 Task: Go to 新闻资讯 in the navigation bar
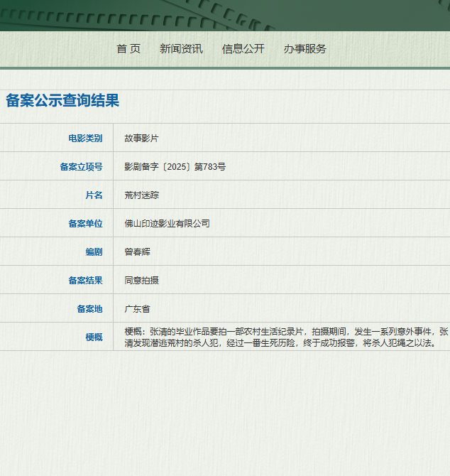(181, 49)
